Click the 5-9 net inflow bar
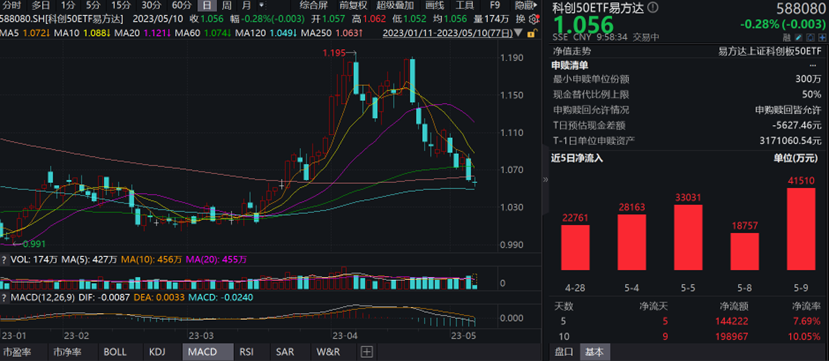This screenshot has width=829, height=361. click(801, 235)
